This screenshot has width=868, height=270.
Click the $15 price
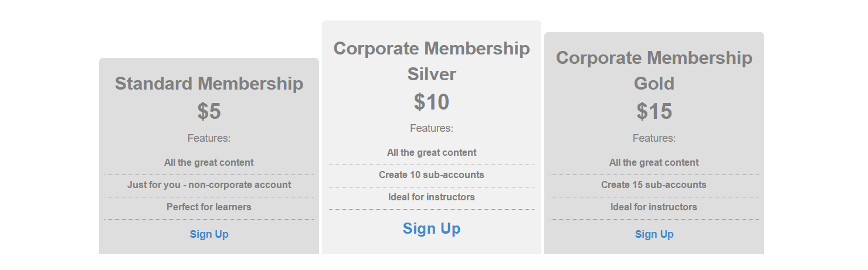654,111
